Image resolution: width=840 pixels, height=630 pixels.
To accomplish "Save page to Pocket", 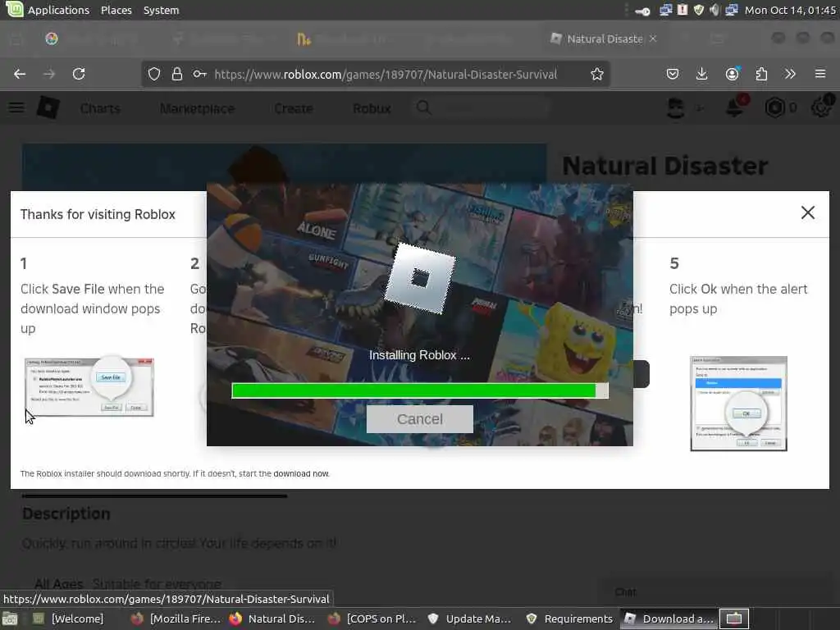I will tap(673, 74).
